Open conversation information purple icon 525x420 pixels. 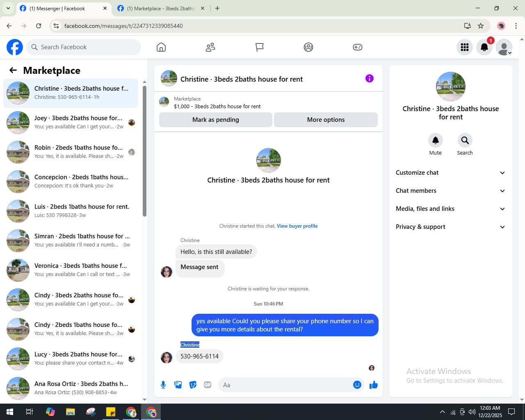pyautogui.click(x=370, y=78)
